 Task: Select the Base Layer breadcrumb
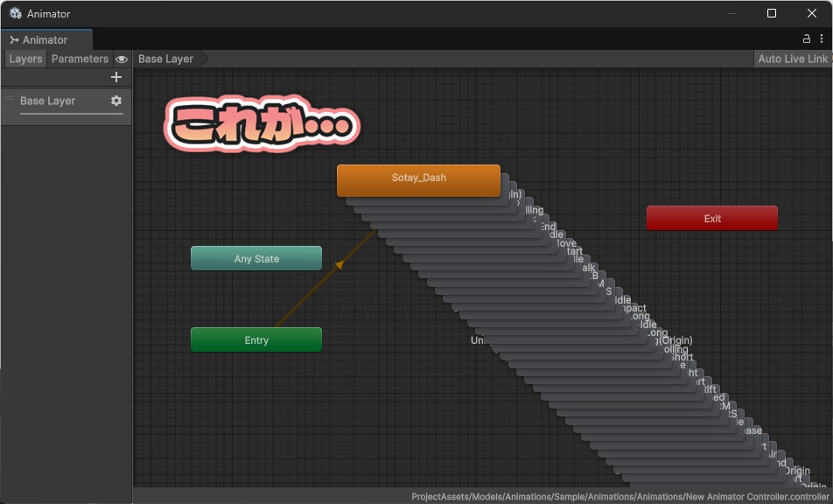coord(164,59)
